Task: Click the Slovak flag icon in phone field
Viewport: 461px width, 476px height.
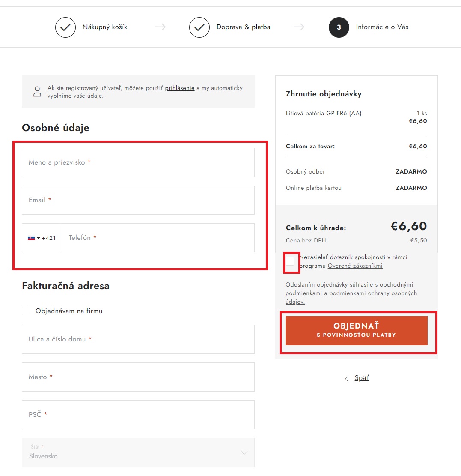Action: pos(31,238)
